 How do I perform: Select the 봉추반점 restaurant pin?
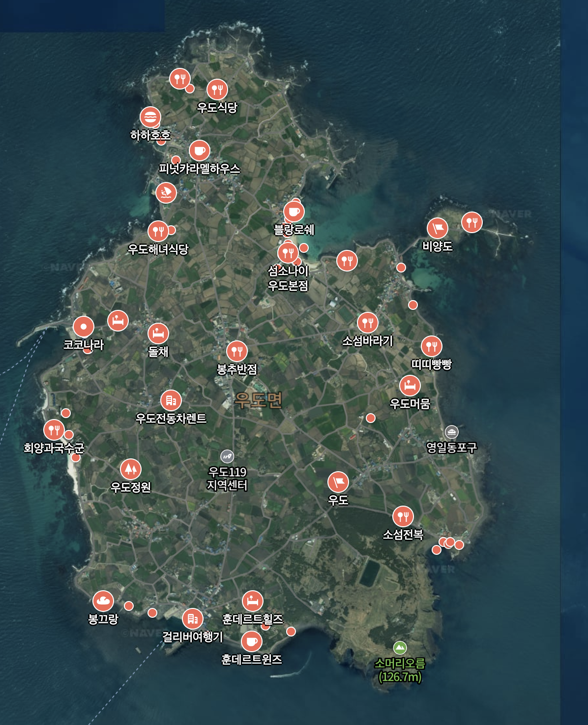pyautogui.click(x=236, y=351)
